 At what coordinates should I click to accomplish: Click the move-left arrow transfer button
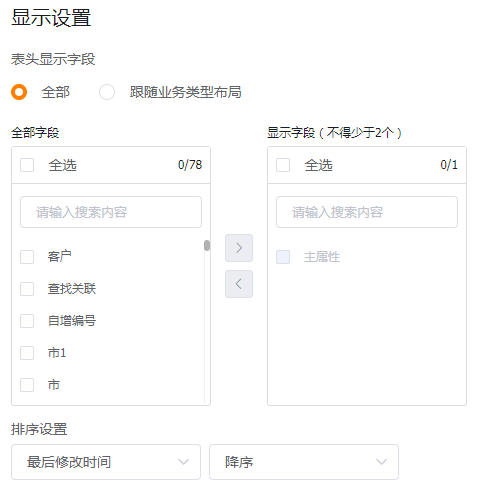[239, 284]
